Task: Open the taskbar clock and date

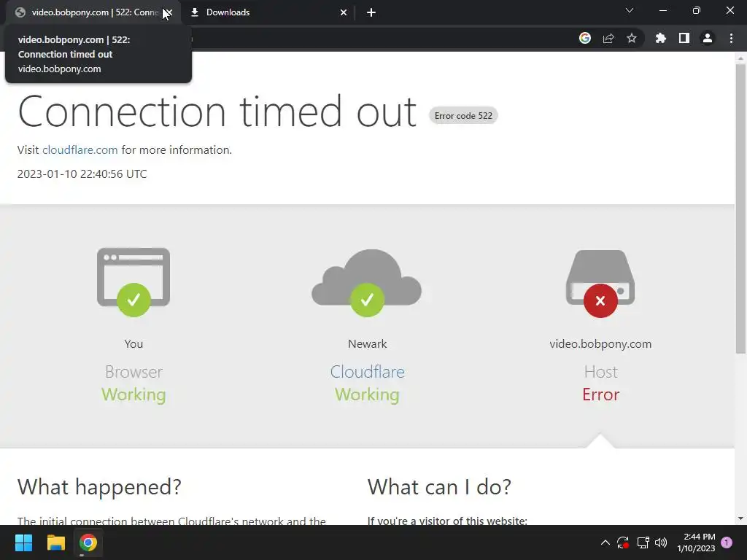Action: 696,542
